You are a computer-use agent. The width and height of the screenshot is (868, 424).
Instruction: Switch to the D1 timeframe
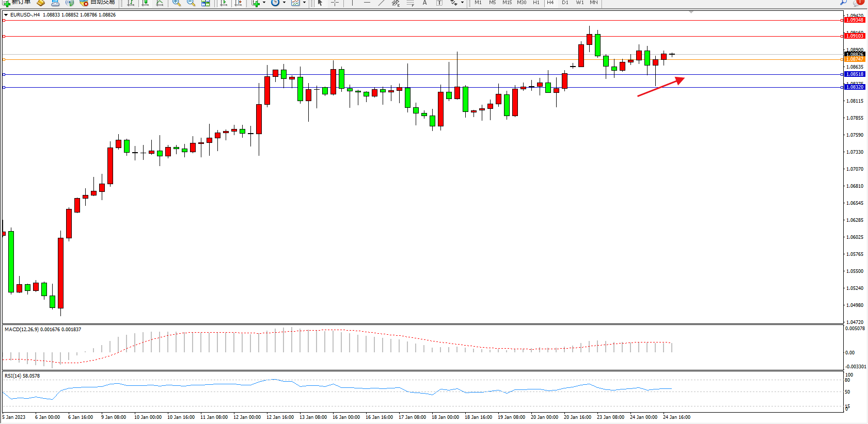tap(565, 3)
